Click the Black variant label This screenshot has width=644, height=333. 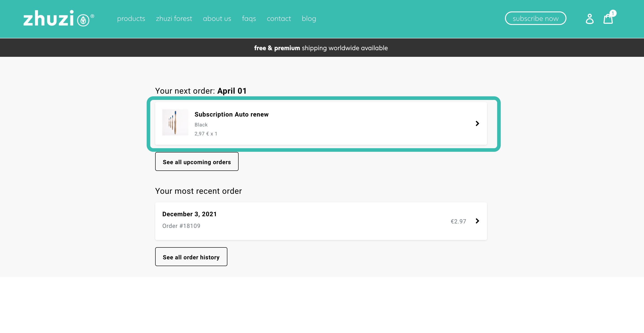201,125
